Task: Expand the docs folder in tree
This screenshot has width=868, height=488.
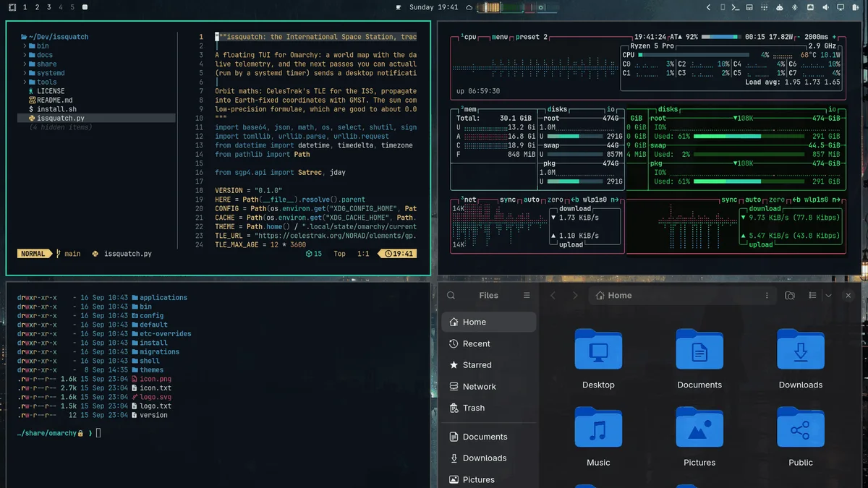Action: coord(25,55)
